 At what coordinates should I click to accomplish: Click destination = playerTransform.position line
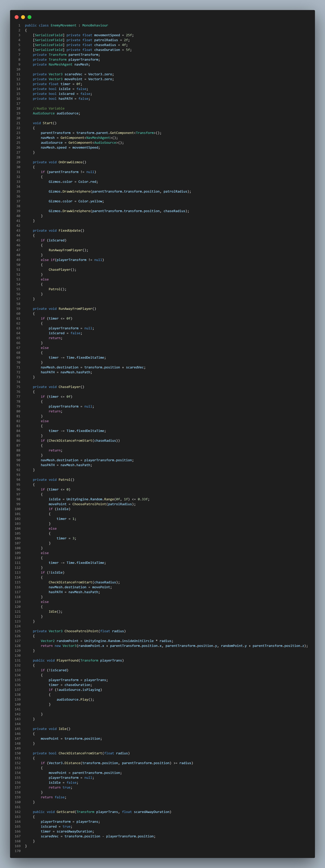point(87,460)
